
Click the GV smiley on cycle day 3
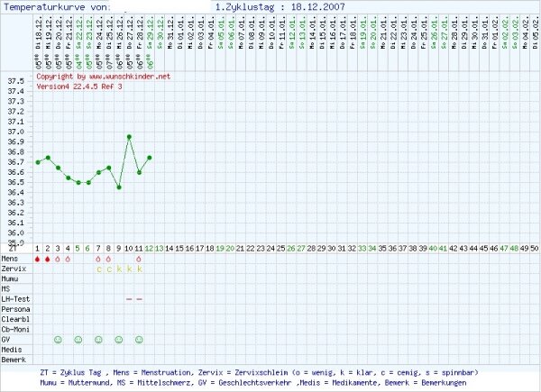[x=58, y=339]
